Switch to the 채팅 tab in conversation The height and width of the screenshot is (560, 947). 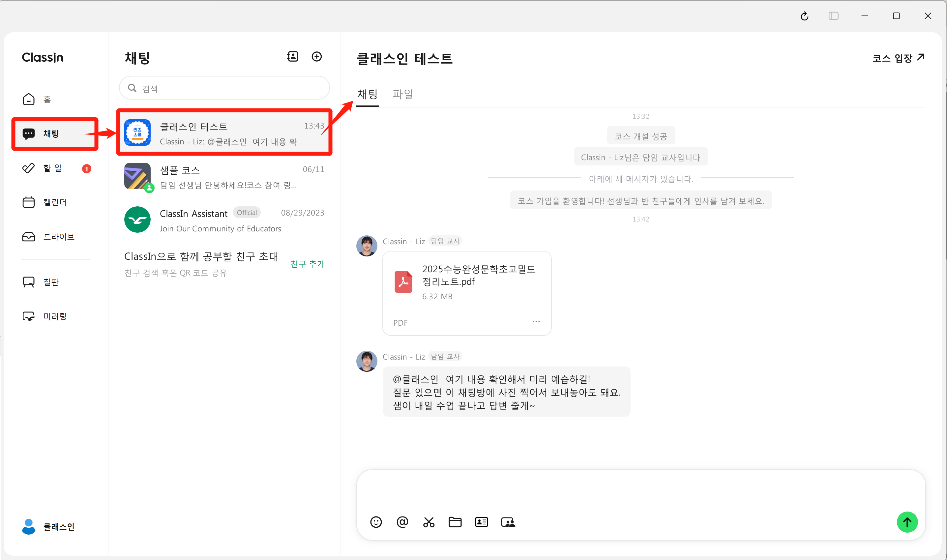368,94
